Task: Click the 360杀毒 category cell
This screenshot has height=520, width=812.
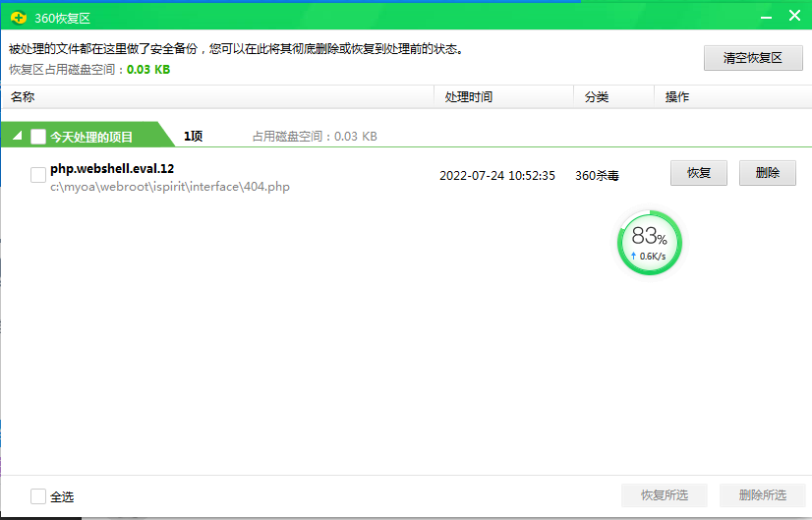Action: coord(597,176)
